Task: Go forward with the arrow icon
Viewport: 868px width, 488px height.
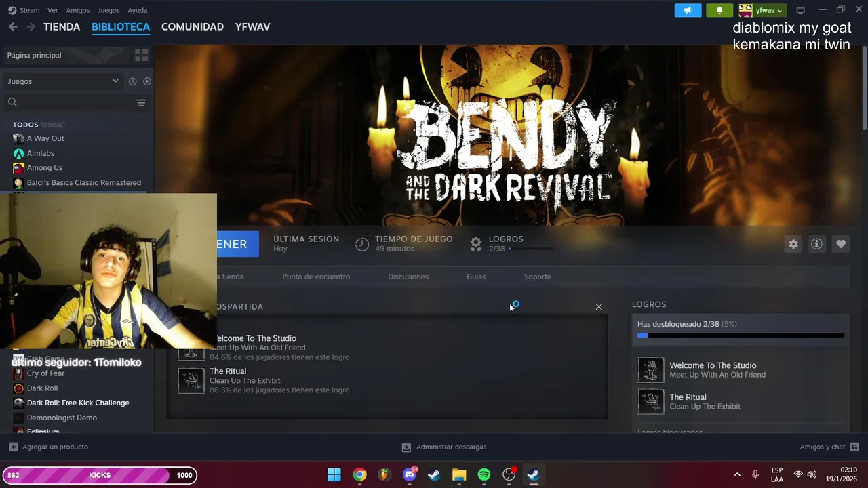Action: [x=31, y=26]
